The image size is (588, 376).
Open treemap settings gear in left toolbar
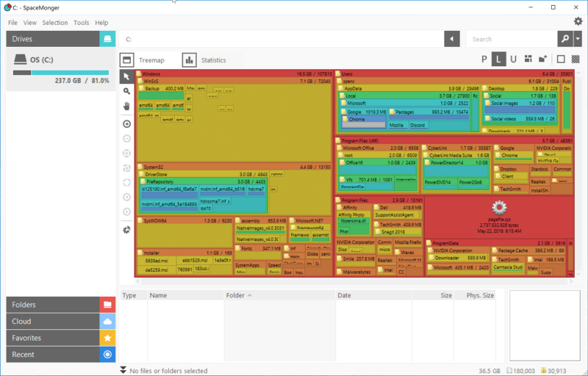click(x=126, y=230)
